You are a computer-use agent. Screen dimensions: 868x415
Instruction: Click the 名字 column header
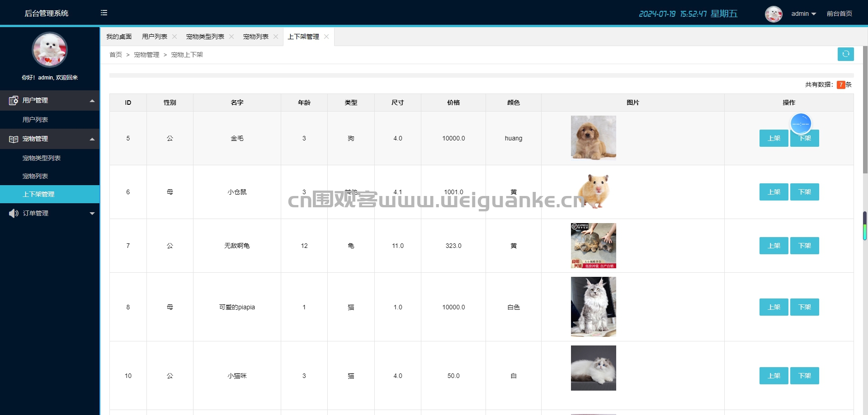[x=237, y=103]
